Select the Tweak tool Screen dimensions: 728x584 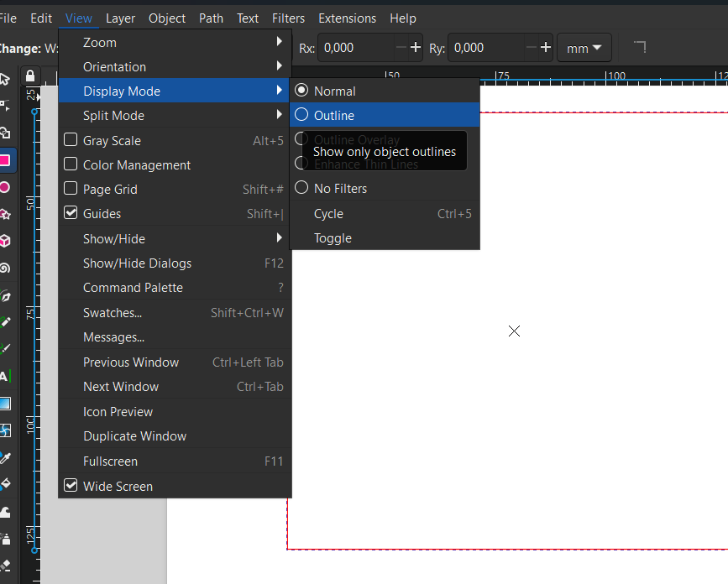pyautogui.click(x=5, y=512)
